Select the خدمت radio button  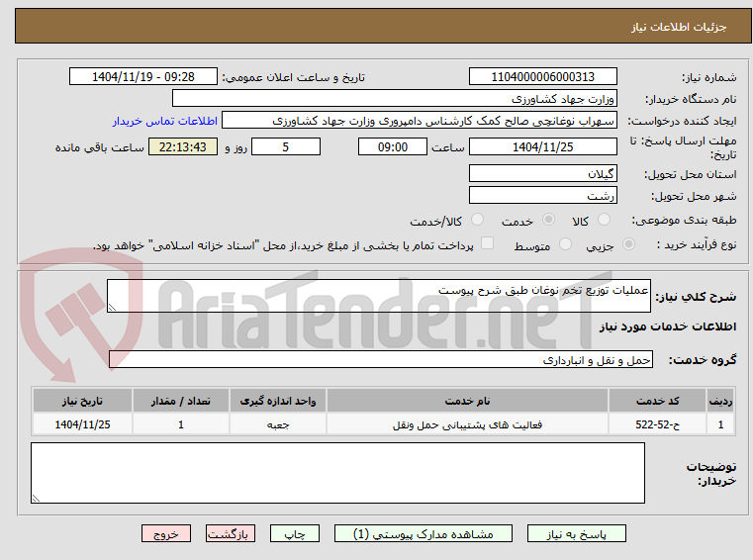pos(548,220)
